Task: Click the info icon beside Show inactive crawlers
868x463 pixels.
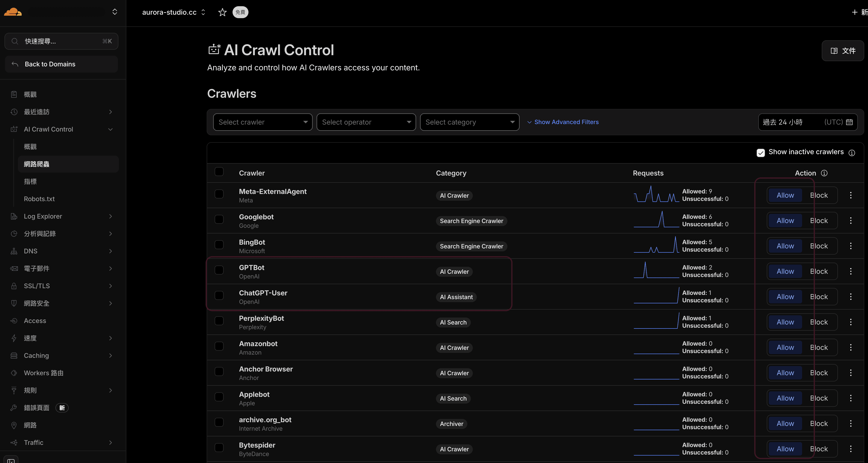Action: click(853, 153)
